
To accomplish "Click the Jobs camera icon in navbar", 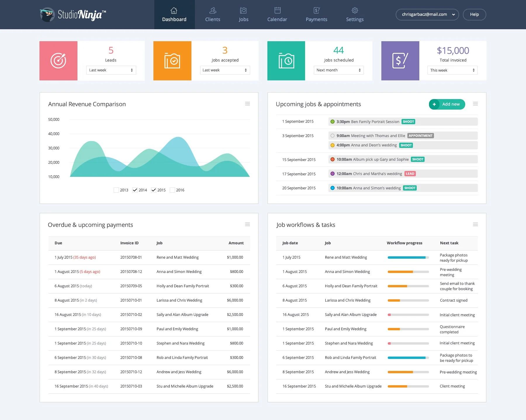I will click(243, 11).
